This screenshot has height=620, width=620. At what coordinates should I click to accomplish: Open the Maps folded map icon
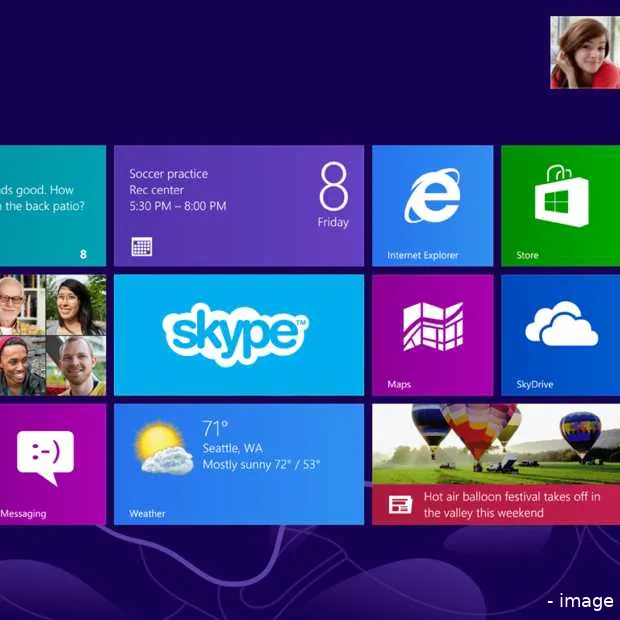(x=433, y=327)
